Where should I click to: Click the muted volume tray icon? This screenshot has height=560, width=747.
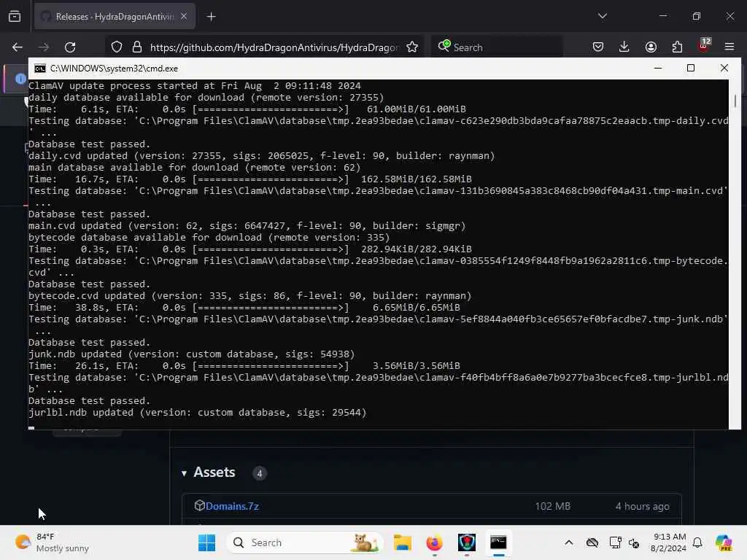pos(634,542)
